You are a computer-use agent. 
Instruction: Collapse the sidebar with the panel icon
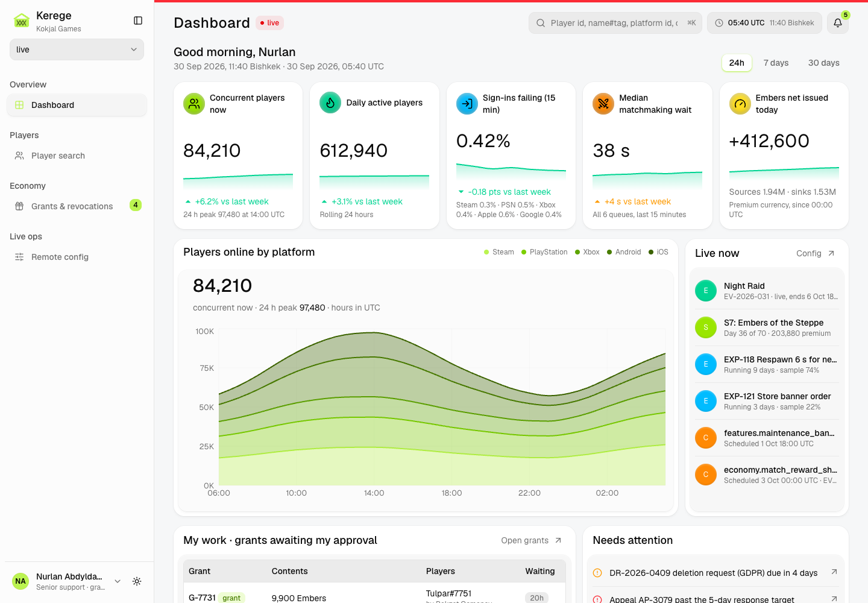(x=138, y=21)
